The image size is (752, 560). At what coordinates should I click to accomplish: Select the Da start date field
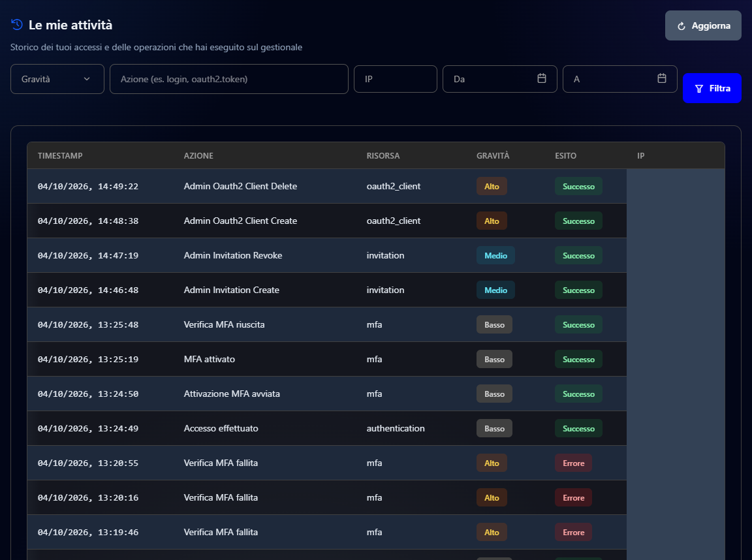500,79
